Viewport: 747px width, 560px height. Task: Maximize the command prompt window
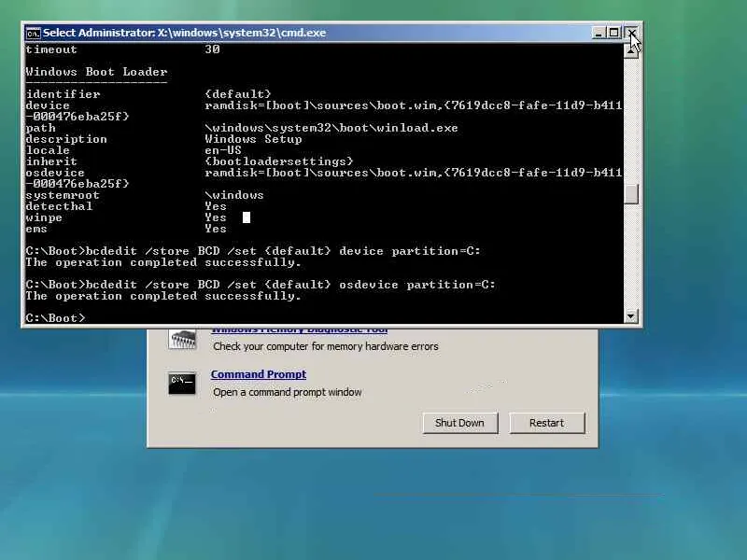[x=614, y=33]
